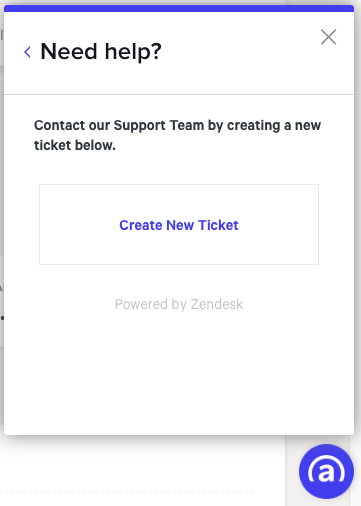The height and width of the screenshot is (506, 361).
Task: Go back using the purple left arrow
Action: [28, 52]
